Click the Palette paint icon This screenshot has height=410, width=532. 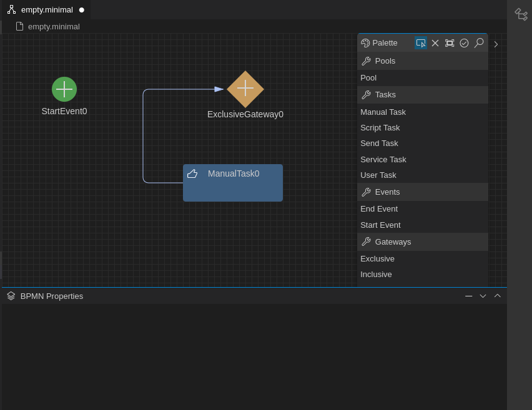[365, 43]
